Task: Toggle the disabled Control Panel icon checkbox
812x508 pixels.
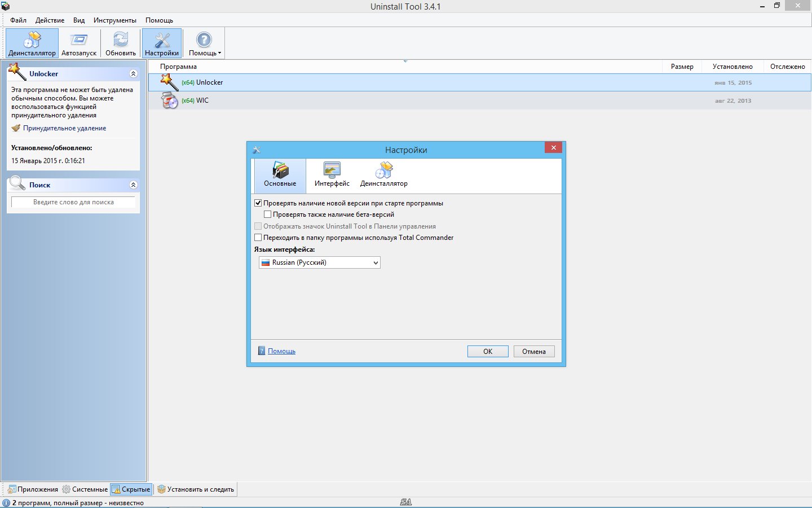Action: [258, 226]
